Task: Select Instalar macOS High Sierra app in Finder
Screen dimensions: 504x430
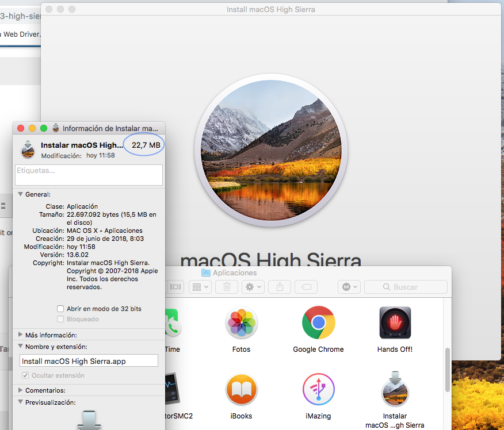Action: [395, 389]
